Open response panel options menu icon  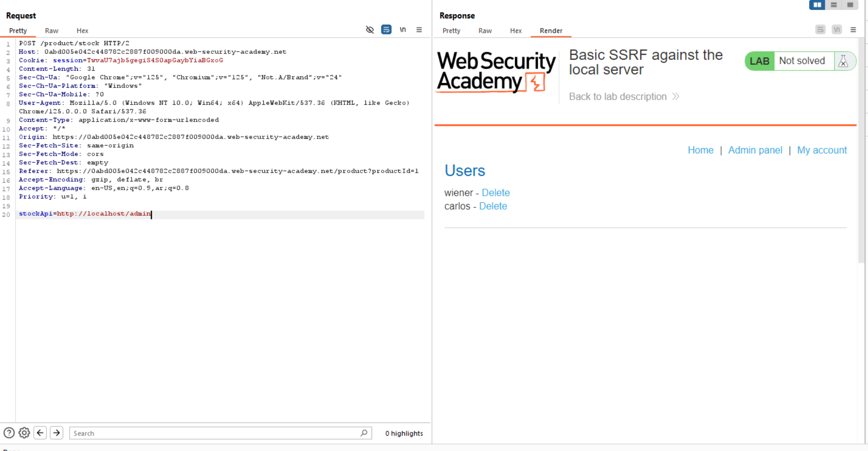click(x=853, y=30)
